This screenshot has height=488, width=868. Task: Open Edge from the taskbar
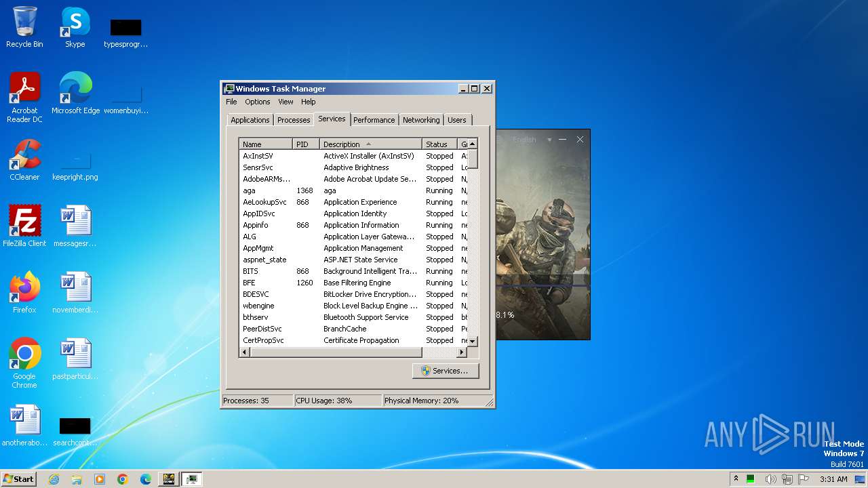coord(146,479)
